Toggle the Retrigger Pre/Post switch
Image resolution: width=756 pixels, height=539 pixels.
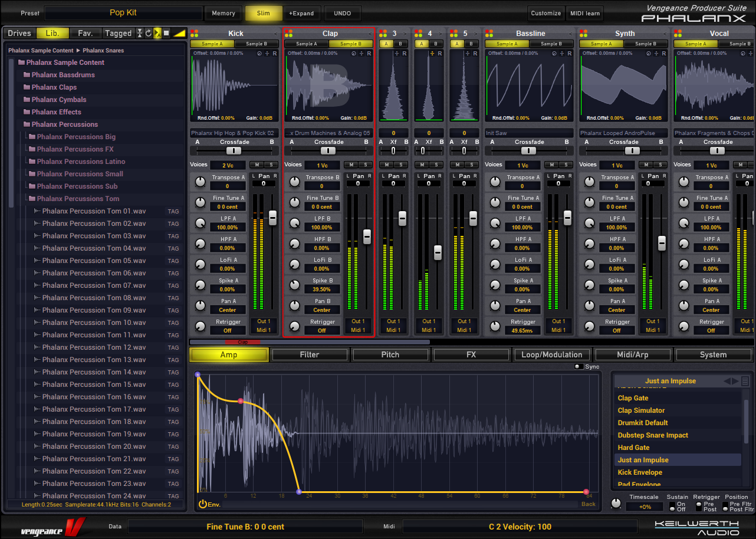(699, 506)
